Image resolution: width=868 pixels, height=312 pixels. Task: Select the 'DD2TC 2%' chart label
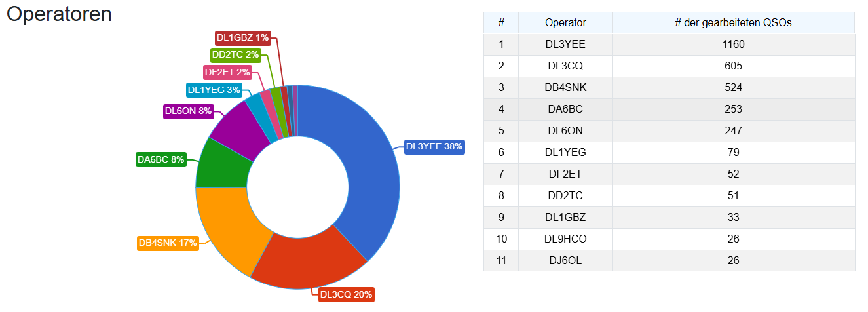235,55
